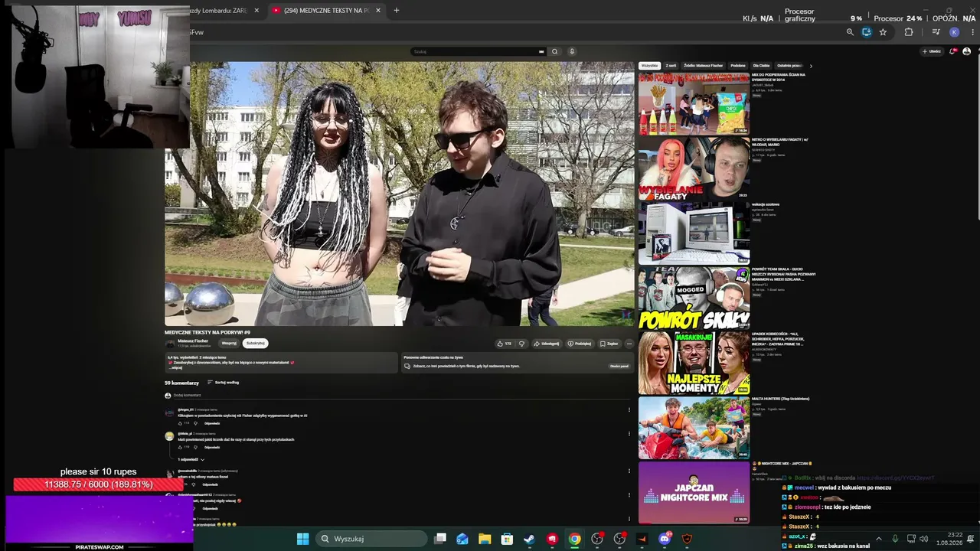
Task: Show hidden system tray icons chevron
Action: [x=878, y=539]
